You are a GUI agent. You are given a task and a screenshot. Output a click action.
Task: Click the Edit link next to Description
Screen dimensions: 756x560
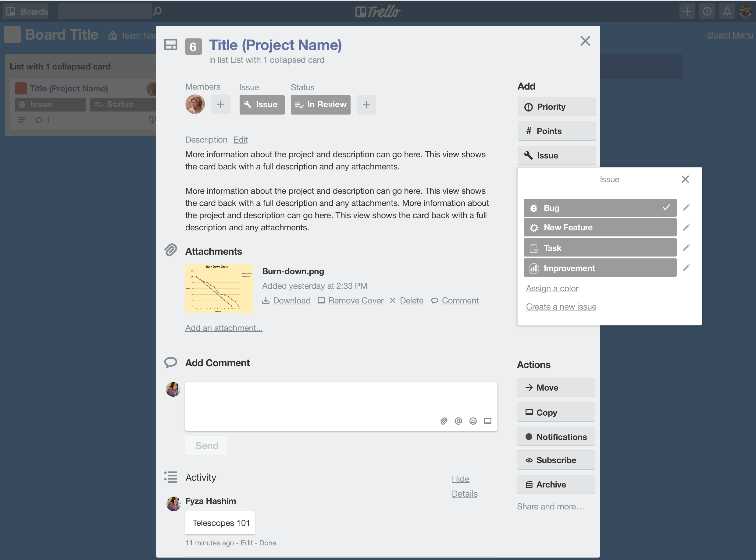pos(239,140)
